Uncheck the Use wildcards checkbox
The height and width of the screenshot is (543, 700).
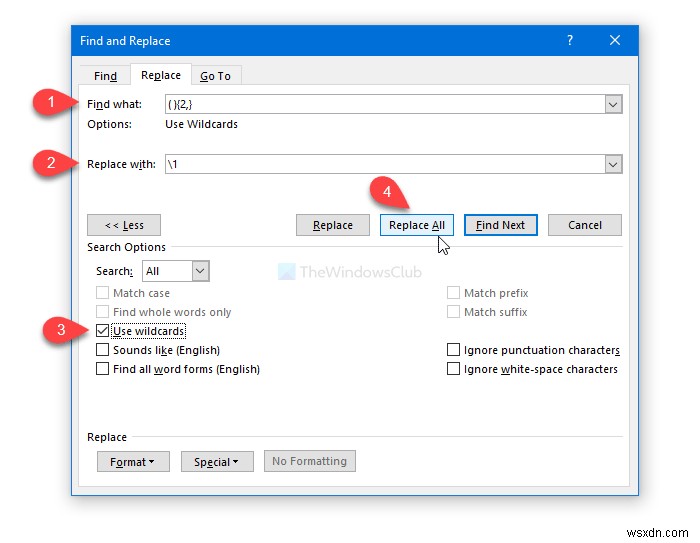(102, 331)
